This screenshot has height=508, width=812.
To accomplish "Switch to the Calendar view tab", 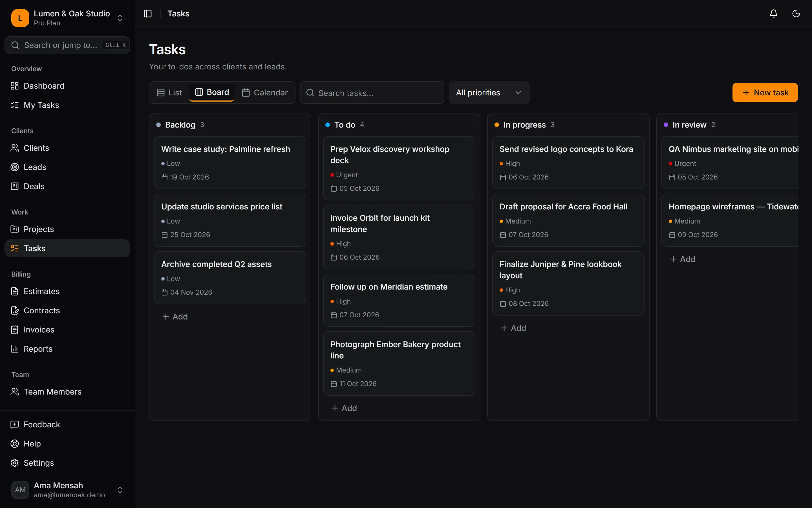I will (x=265, y=92).
